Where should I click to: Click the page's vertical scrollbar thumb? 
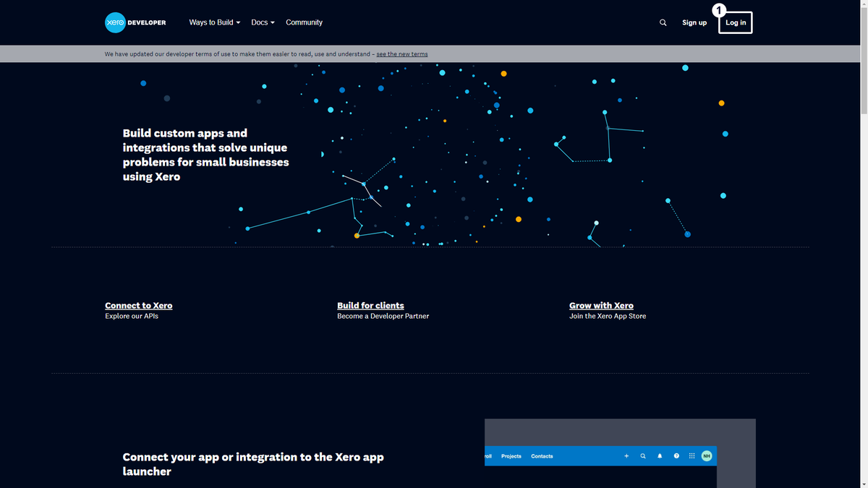[863, 61]
